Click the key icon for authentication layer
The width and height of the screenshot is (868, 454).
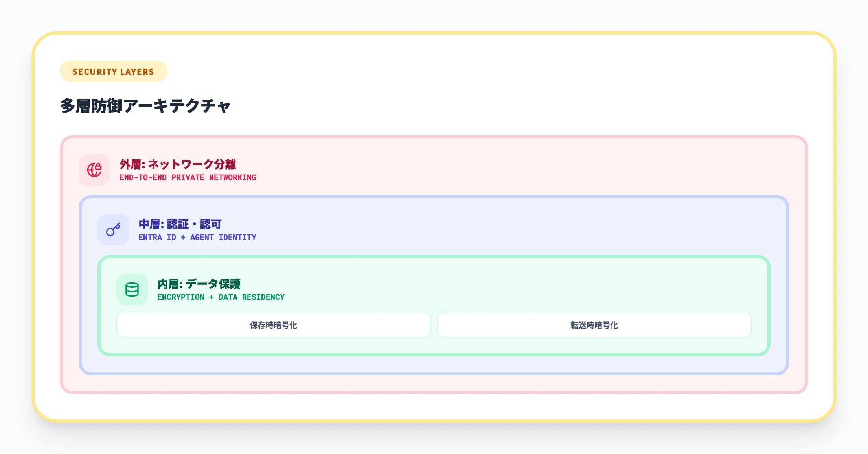113,230
